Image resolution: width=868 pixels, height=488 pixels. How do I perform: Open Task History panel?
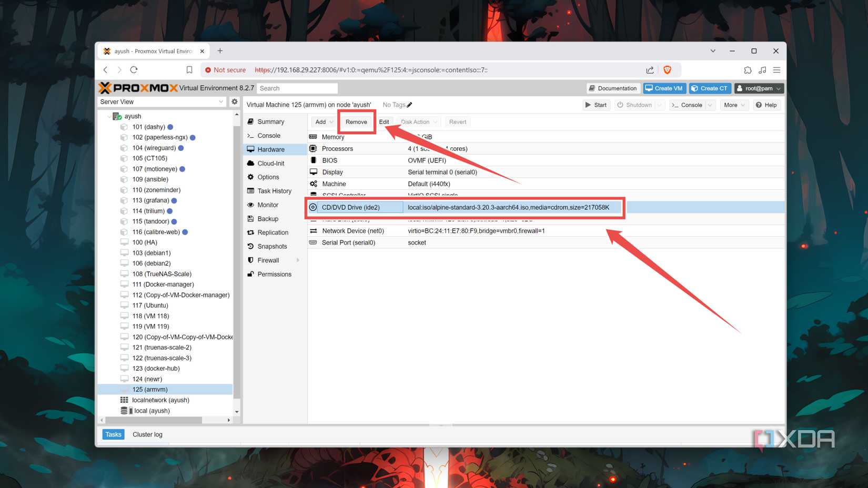274,191
